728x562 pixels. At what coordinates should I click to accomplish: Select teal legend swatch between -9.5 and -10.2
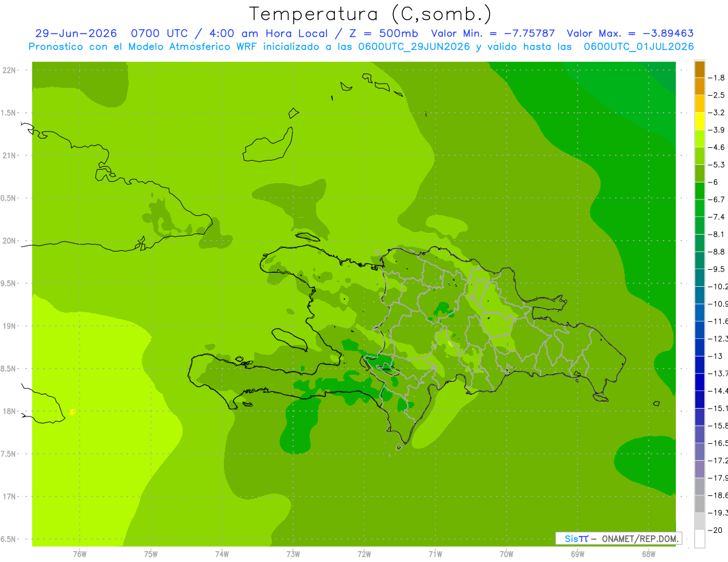[x=699, y=278]
